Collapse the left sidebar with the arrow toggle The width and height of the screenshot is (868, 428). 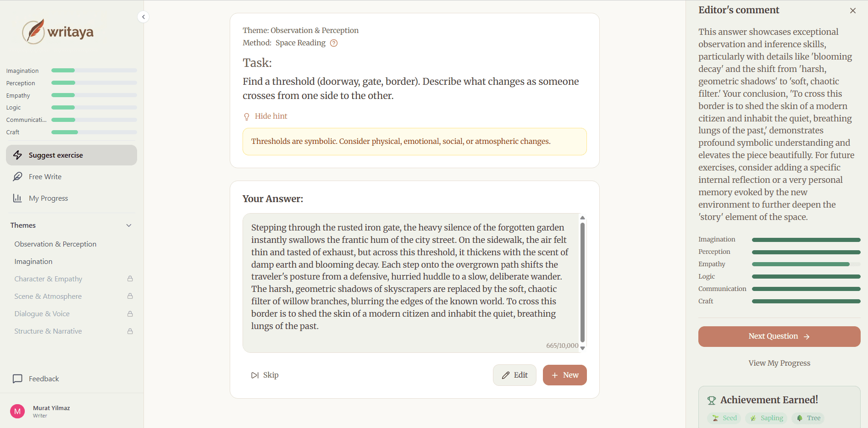[x=143, y=16]
